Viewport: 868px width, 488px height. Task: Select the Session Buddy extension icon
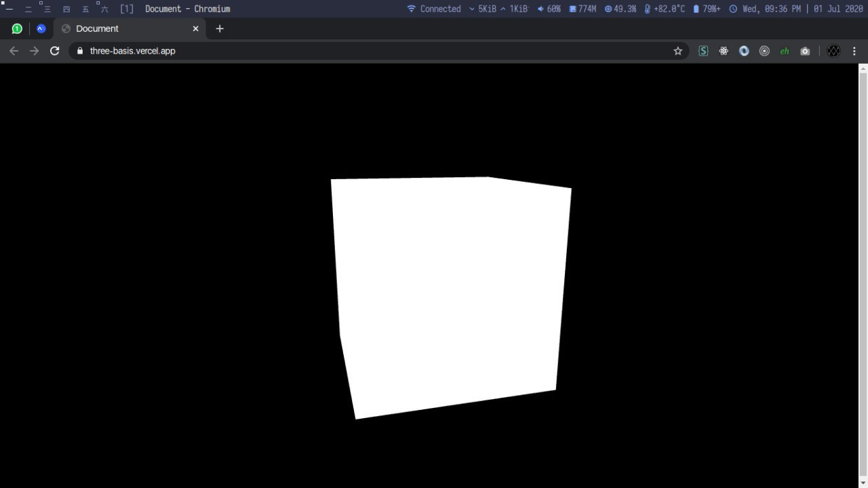(703, 51)
